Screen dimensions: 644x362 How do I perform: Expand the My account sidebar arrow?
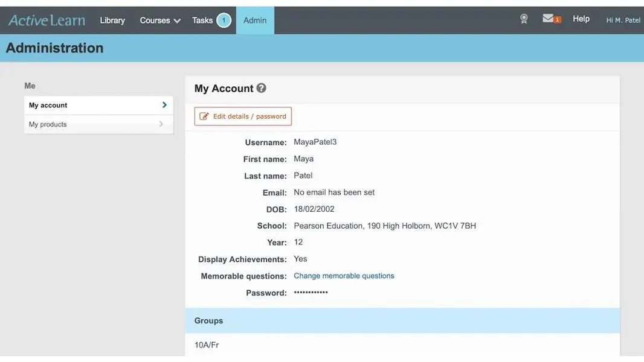(x=163, y=104)
